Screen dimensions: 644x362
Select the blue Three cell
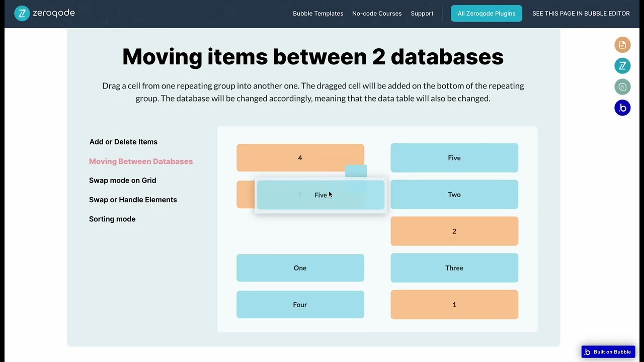(454, 268)
